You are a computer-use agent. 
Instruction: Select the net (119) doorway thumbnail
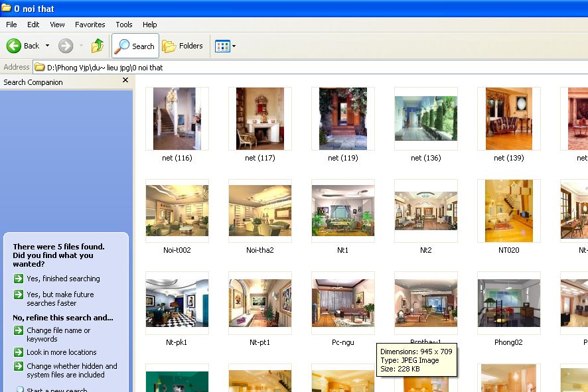coord(342,119)
